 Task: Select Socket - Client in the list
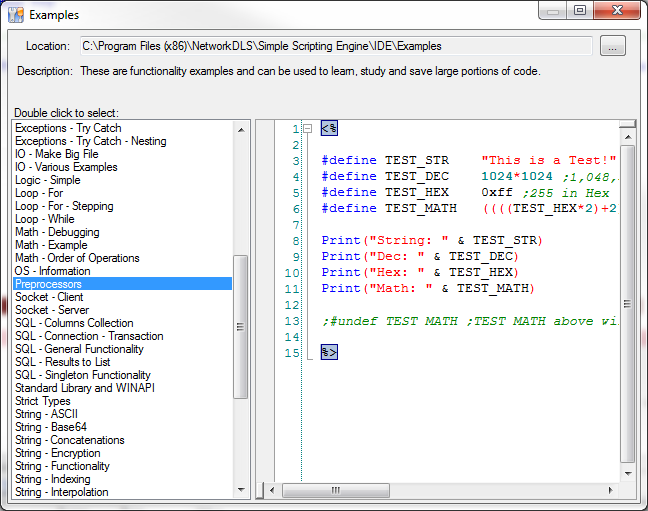point(49,297)
